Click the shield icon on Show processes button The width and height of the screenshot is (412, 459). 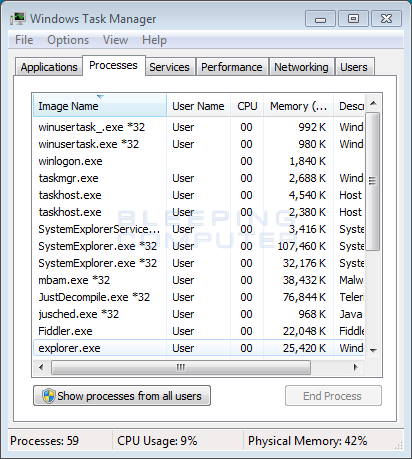coord(49,396)
